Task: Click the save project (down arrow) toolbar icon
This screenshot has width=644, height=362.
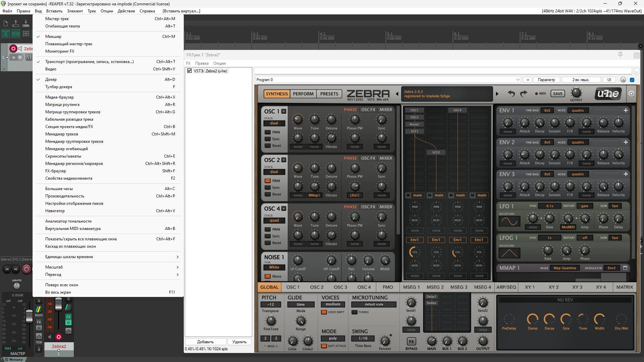Action: 25,23
